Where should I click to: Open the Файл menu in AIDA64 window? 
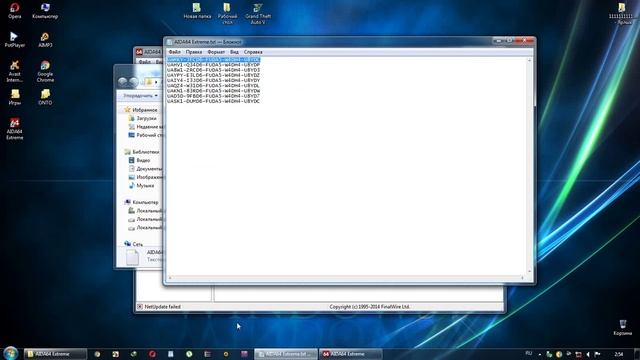144,62
